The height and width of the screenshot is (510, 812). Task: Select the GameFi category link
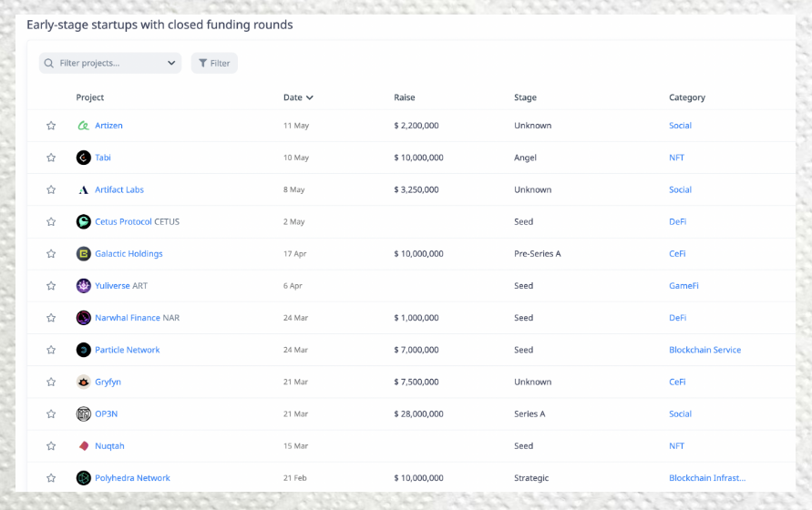(x=684, y=286)
